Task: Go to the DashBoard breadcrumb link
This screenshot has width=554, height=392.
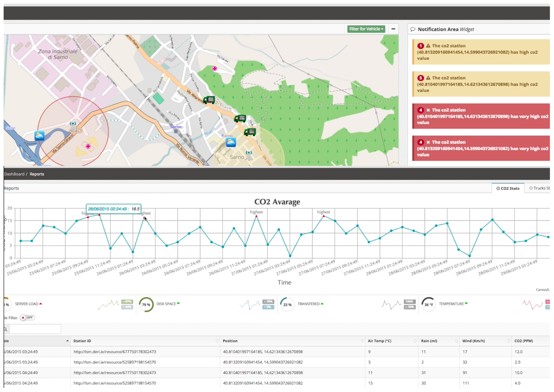Action: 14,174
